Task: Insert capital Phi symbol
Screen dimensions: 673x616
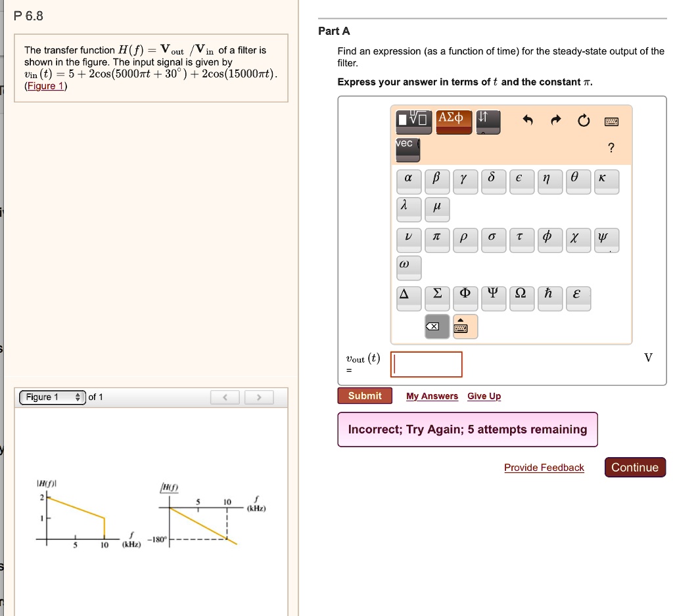Action: point(465,299)
